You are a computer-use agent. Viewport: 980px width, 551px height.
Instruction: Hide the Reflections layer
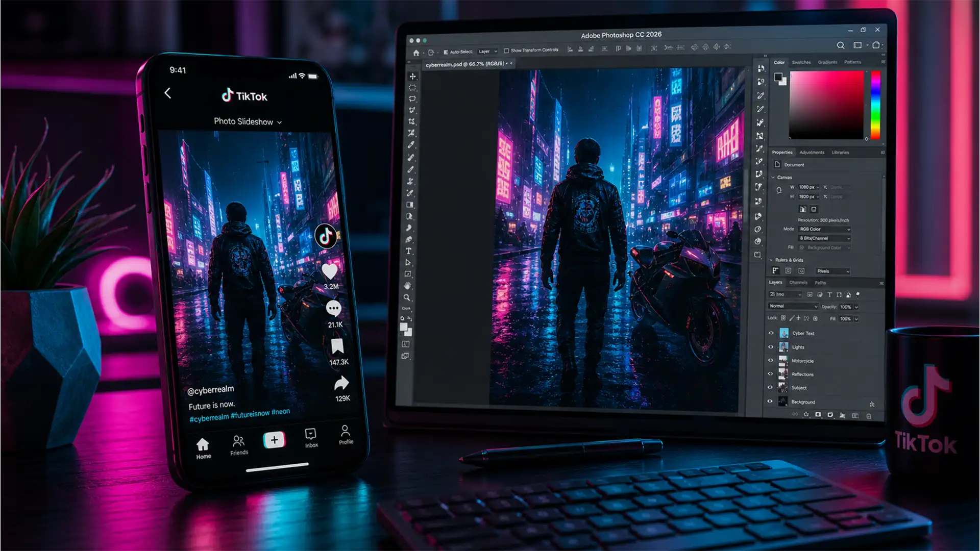coord(770,373)
